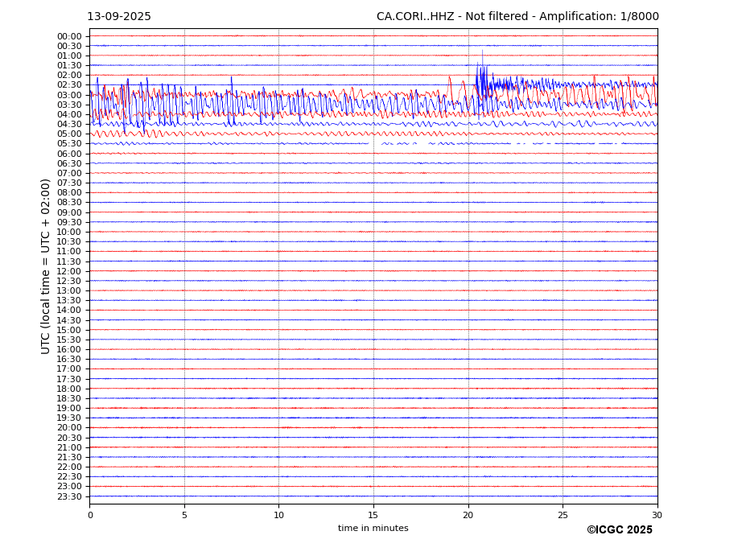
Task: Select the 04:30 row label
Action: point(69,124)
